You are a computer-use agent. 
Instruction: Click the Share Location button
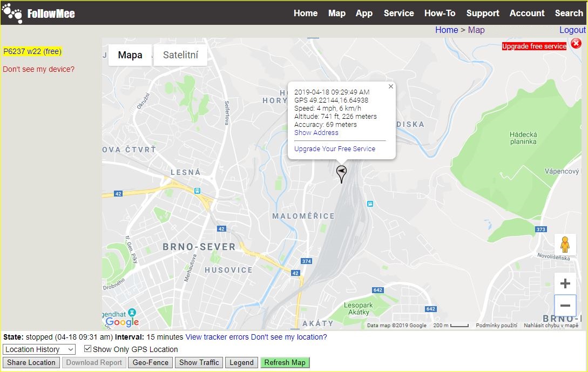tap(31, 363)
